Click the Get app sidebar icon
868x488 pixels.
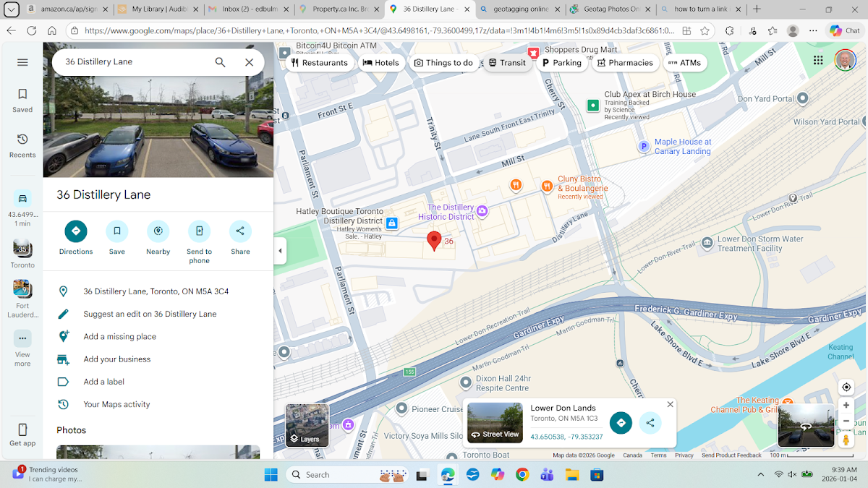tap(22, 435)
